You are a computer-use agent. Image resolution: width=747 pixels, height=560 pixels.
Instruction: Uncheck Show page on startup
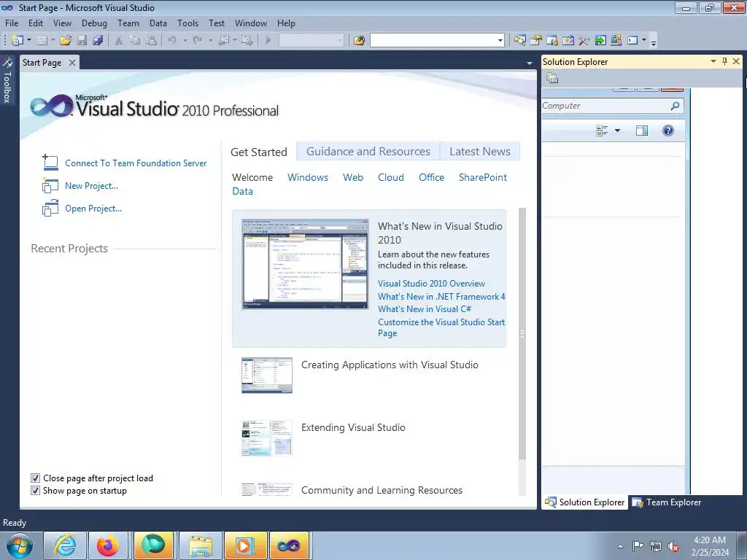[x=35, y=491]
